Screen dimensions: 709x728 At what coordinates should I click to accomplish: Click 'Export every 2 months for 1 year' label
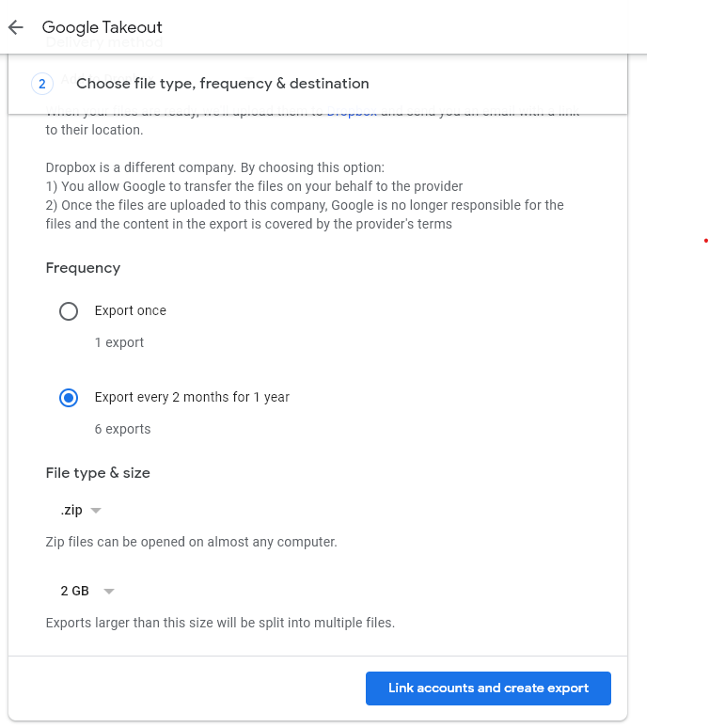click(x=192, y=397)
